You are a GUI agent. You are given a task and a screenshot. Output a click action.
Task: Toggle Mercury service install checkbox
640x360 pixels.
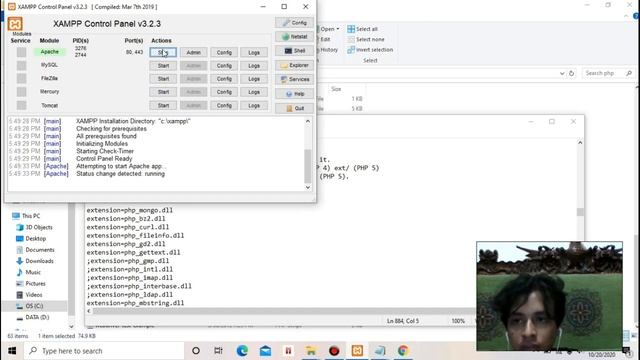click(21, 92)
